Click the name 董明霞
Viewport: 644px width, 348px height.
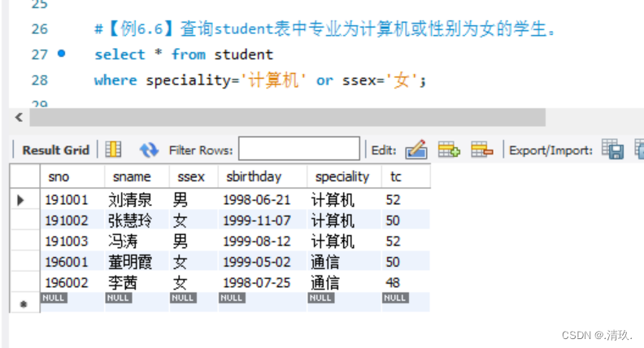[130, 262]
